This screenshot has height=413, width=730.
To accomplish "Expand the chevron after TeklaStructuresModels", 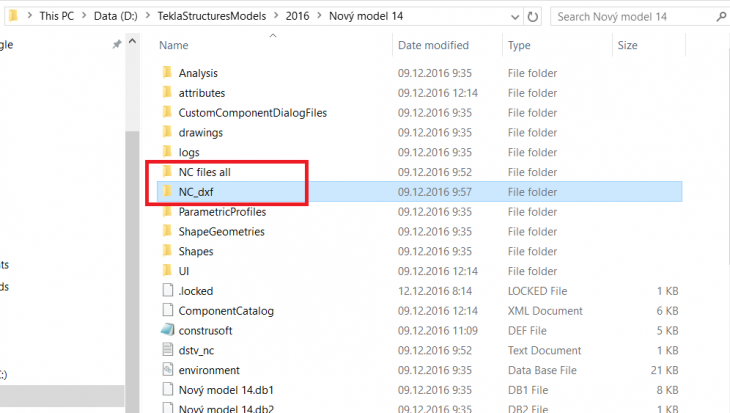I will [x=276, y=16].
